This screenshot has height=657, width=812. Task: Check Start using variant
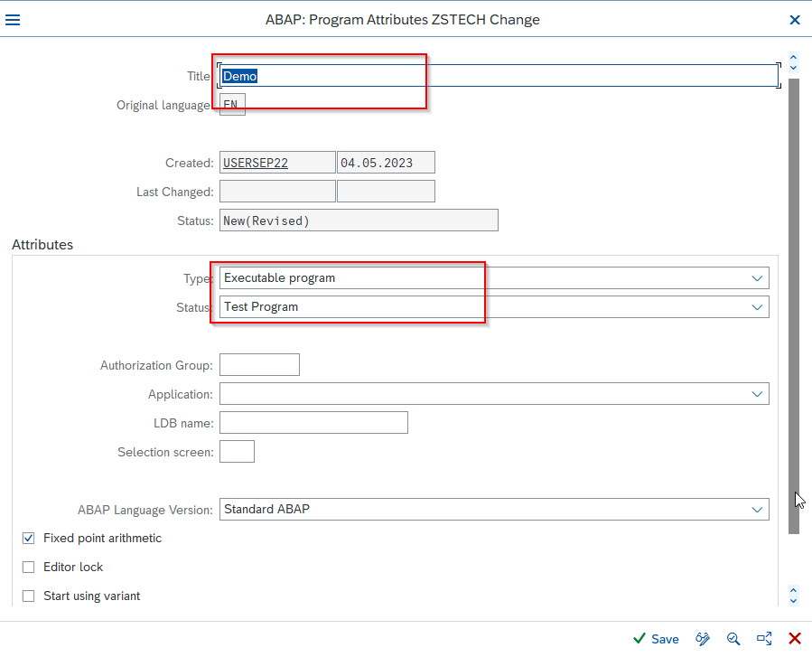29,596
